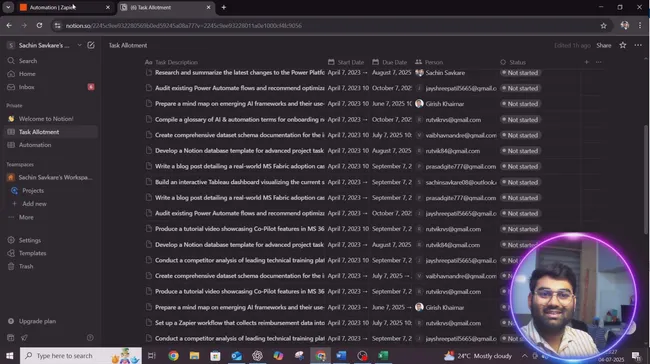
Task: Favorite the page with star icon
Action: (x=623, y=45)
